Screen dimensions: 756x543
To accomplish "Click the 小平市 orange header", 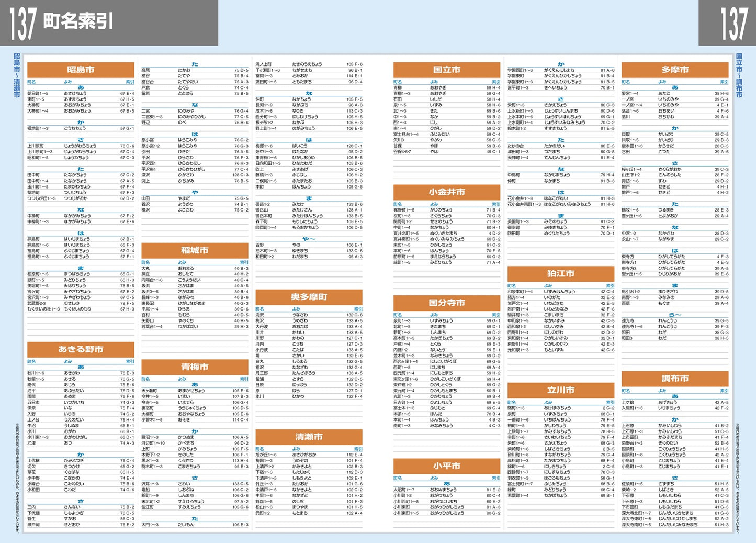I will pyautogui.click(x=447, y=466).
